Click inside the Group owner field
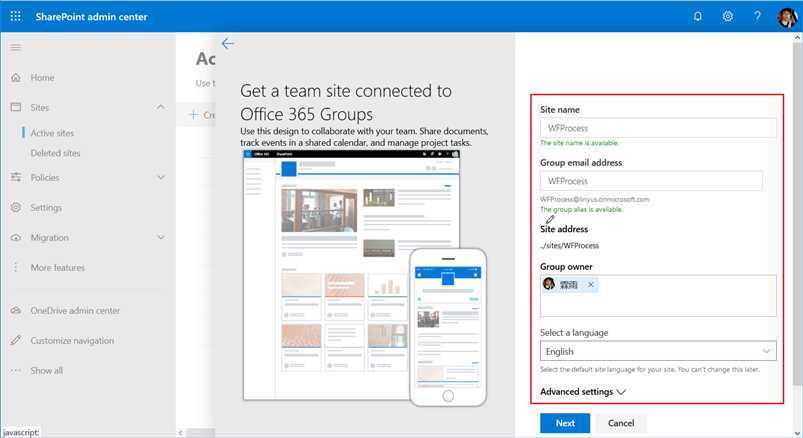Screen dimensions: 803x438 (658, 296)
